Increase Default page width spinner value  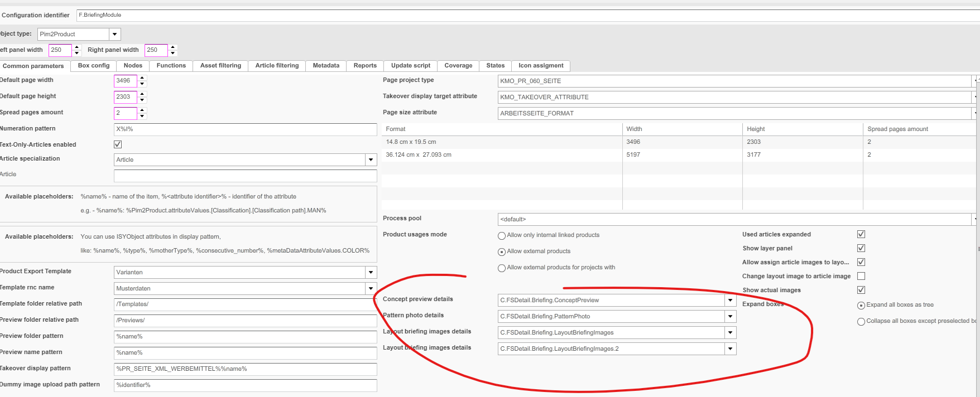click(142, 78)
